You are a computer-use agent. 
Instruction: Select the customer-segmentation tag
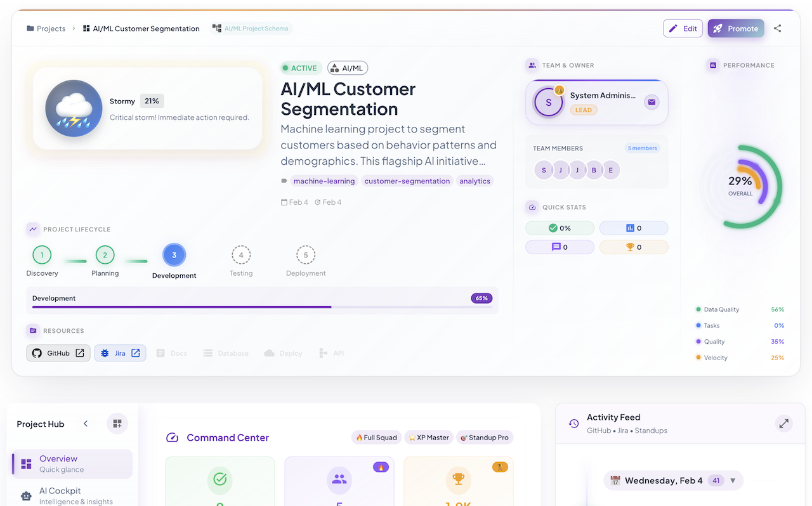(407, 181)
